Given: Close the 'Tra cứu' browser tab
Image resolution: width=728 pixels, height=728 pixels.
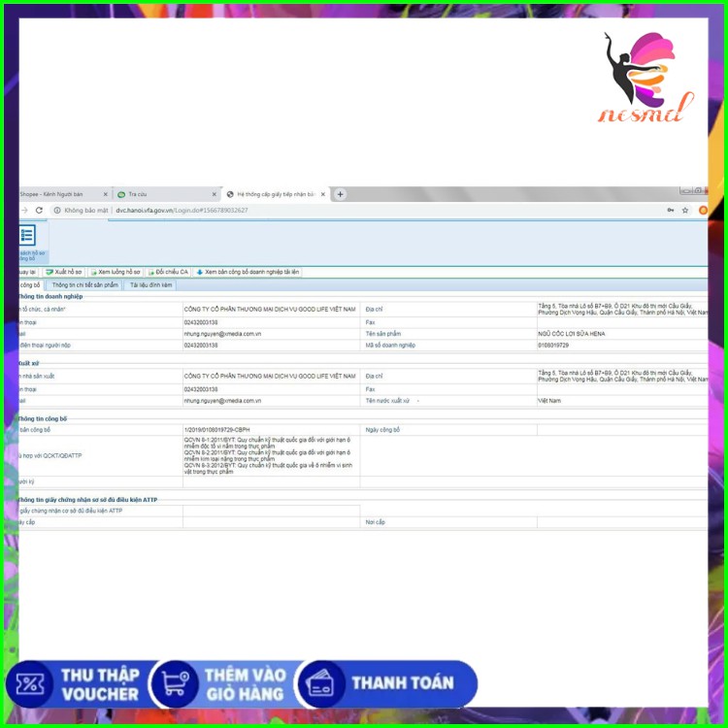Looking at the screenshot, I should click(215, 194).
